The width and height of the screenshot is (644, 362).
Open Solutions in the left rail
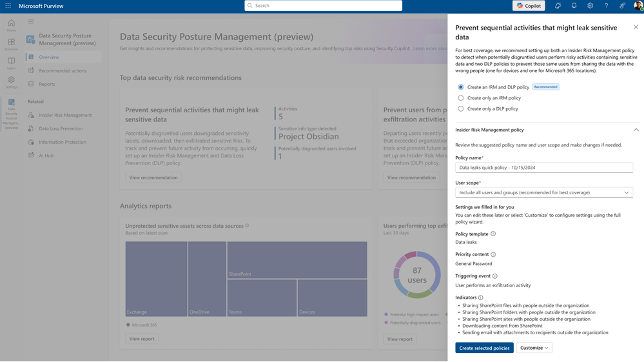coord(11,45)
